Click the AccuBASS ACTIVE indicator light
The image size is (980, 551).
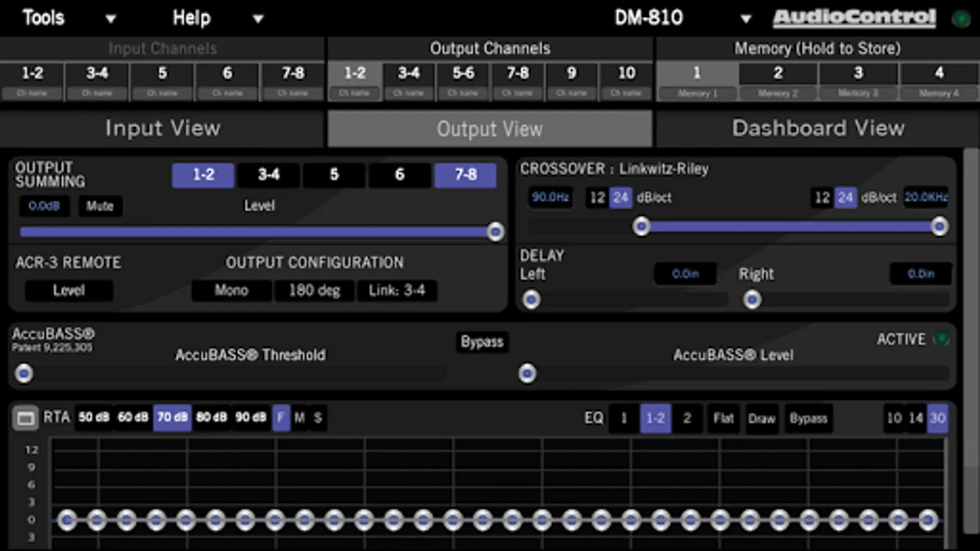point(941,339)
